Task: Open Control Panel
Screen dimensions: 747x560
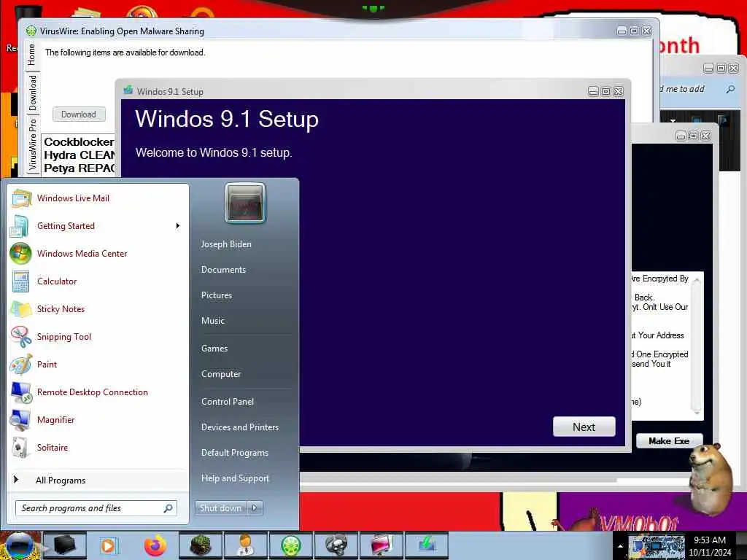Action: [228, 402]
